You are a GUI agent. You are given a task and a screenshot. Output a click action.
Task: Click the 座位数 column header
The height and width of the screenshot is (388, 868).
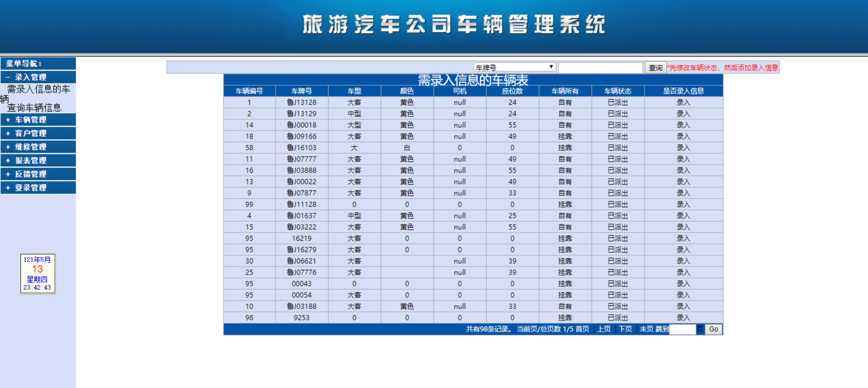coord(512,91)
